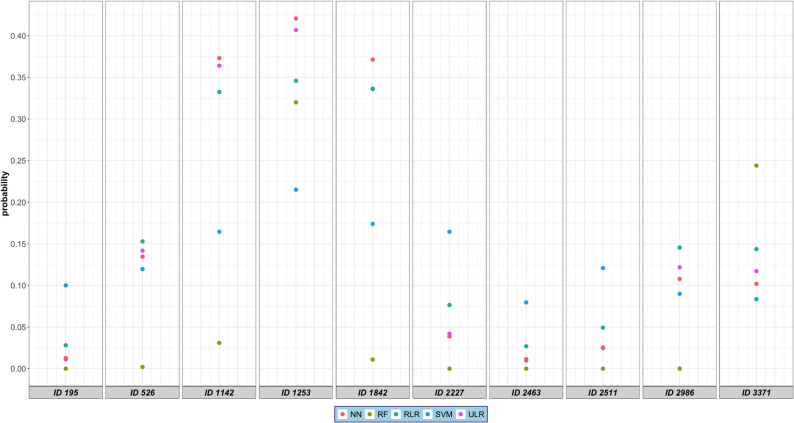Image resolution: width=794 pixels, height=423 pixels.
Task: Click the olive RF point in ID 1842 panel
Action: 373,360
